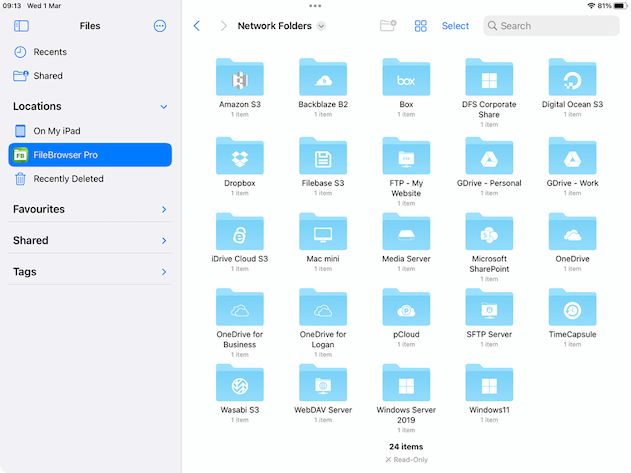Tap the battery indicator in status bar
Screen dimensions: 631x473
click(620, 6)
